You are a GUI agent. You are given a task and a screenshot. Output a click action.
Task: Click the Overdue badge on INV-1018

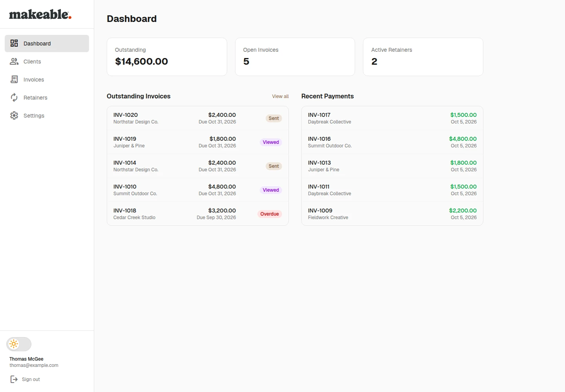click(x=270, y=214)
